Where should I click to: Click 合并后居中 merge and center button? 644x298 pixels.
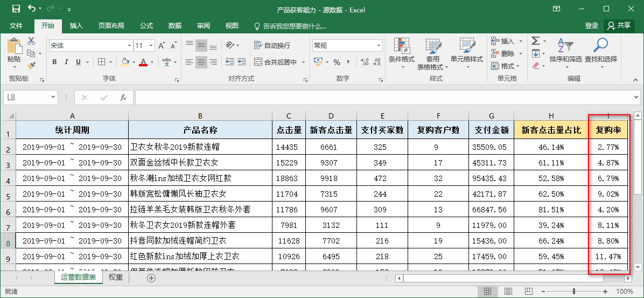coord(276,62)
